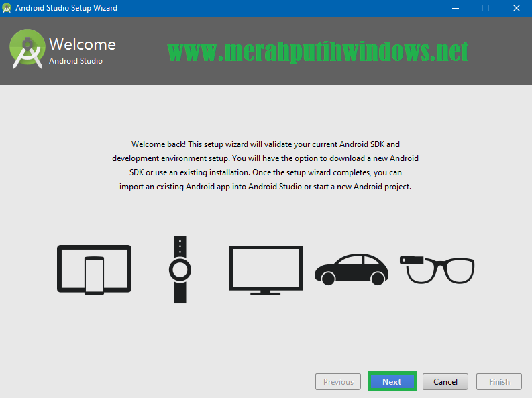The image size is (532, 398).
Task: Minimize the Setup Wizard window
Action: (456, 8)
